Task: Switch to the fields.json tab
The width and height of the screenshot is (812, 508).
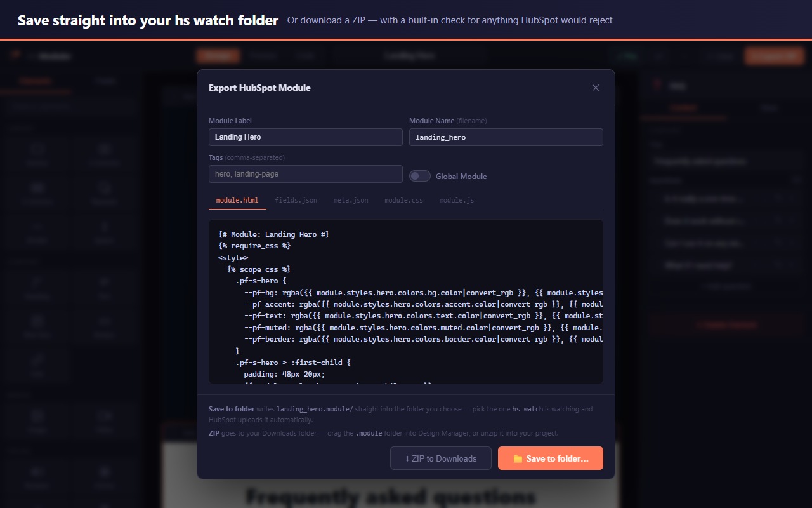Action: [x=296, y=200]
